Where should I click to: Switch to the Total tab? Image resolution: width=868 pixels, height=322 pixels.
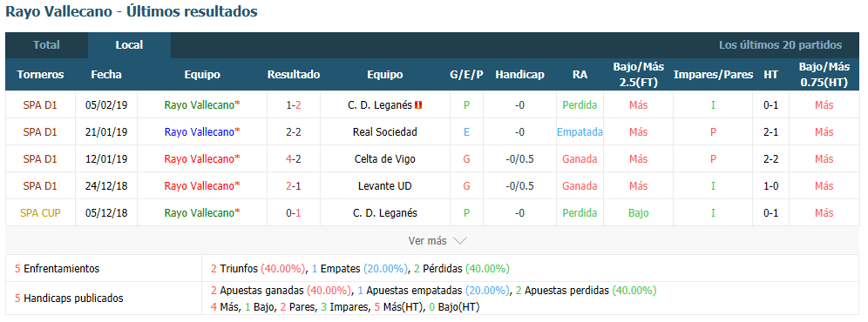(46, 45)
